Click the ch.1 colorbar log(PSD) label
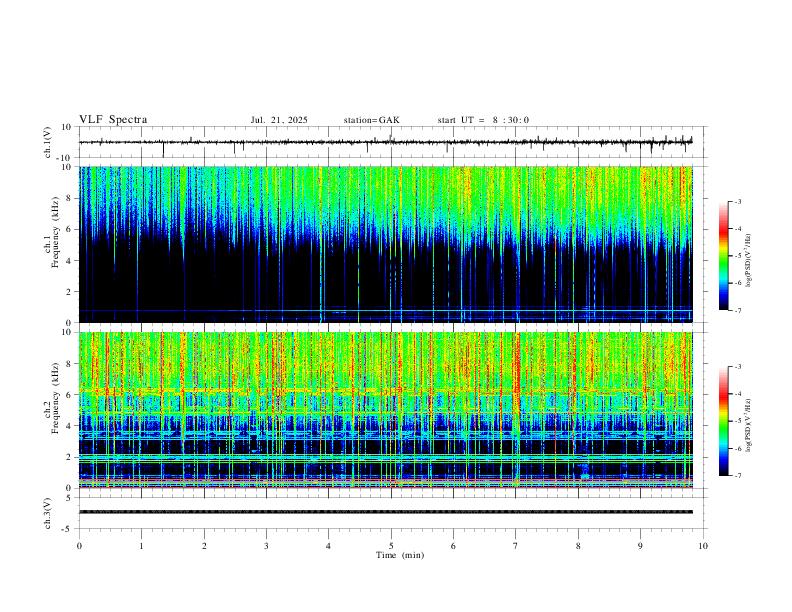 pos(749,260)
